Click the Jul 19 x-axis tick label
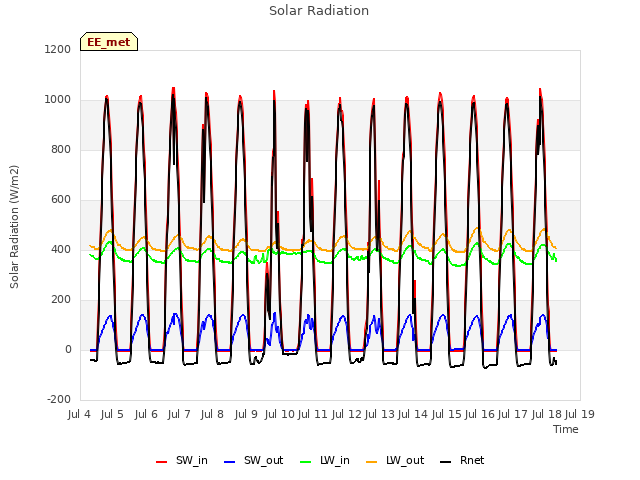 580,414
